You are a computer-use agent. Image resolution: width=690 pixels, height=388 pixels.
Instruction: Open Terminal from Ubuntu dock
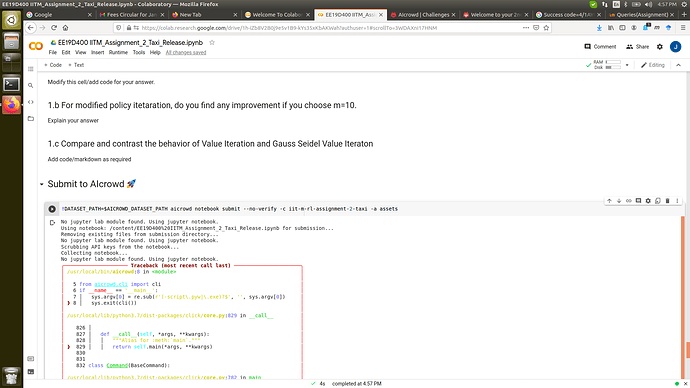click(x=11, y=84)
